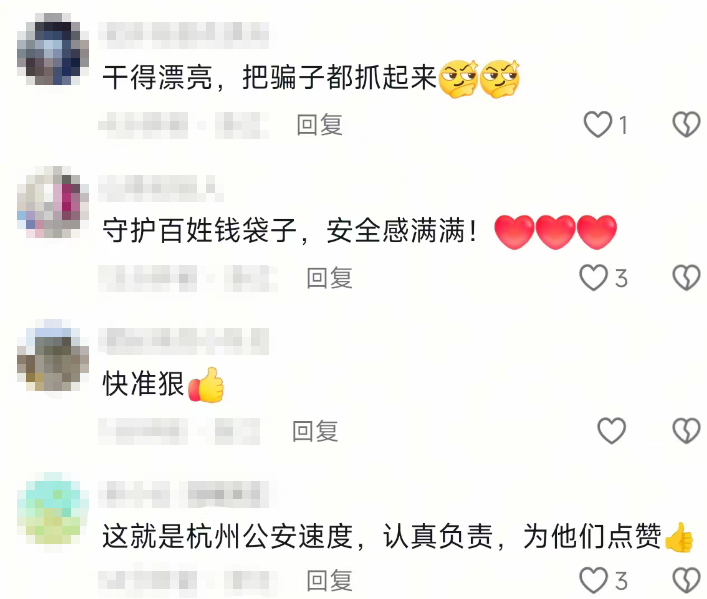Screen dimensions: 707x599
Task: Open username above "干得漂亮" comment
Action: [184, 35]
